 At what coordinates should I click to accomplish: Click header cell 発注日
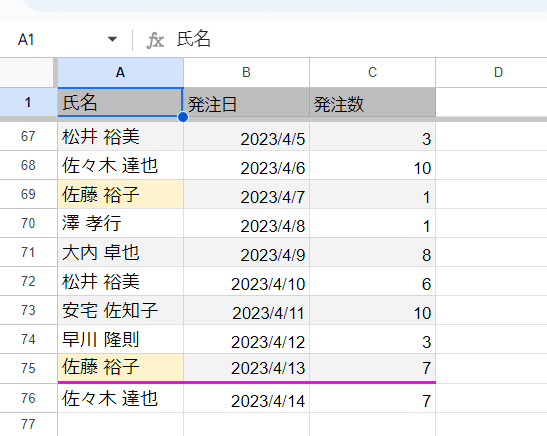(246, 102)
